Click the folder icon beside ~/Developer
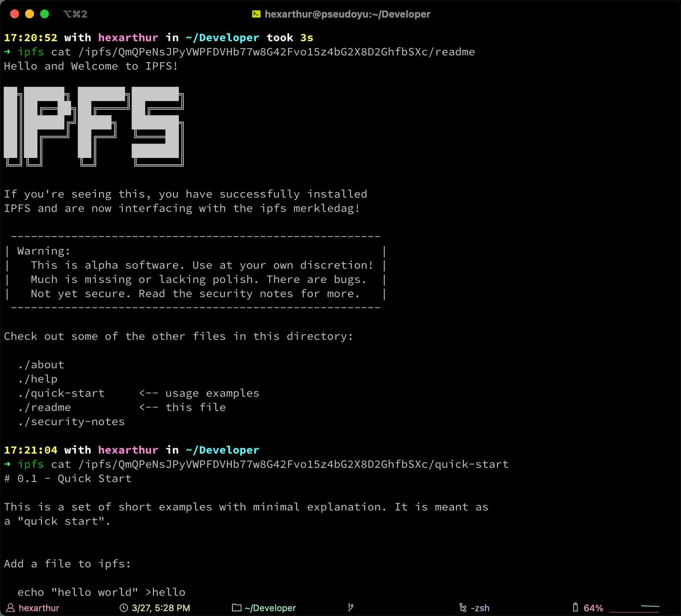 pyautogui.click(x=237, y=607)
